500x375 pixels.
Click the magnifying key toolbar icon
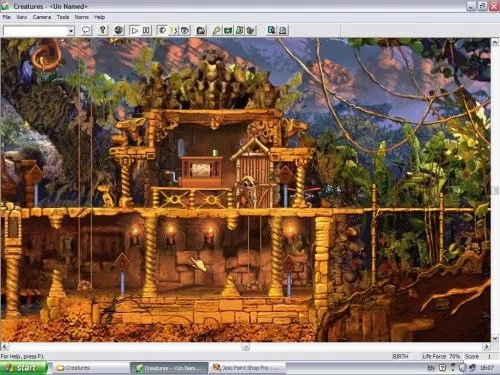(217, 30)
